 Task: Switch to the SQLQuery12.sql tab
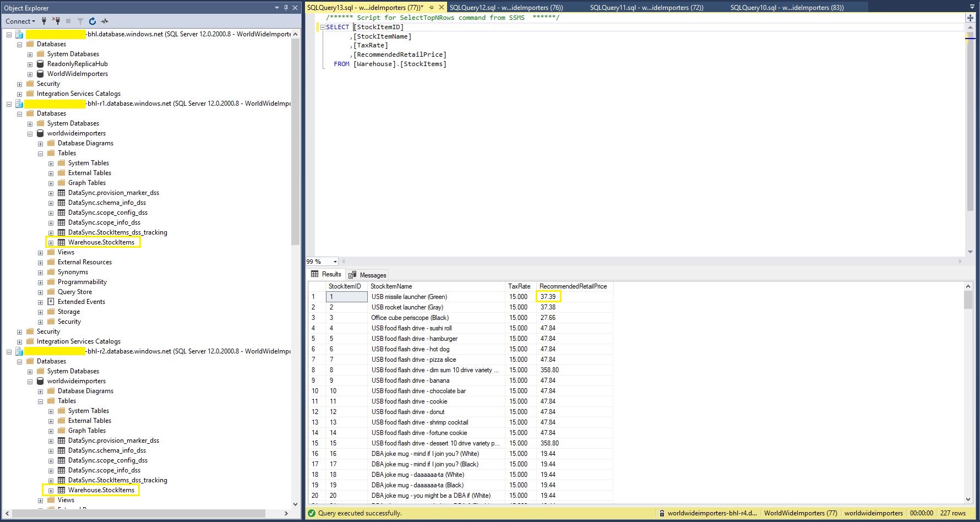(x=505, y=8)
